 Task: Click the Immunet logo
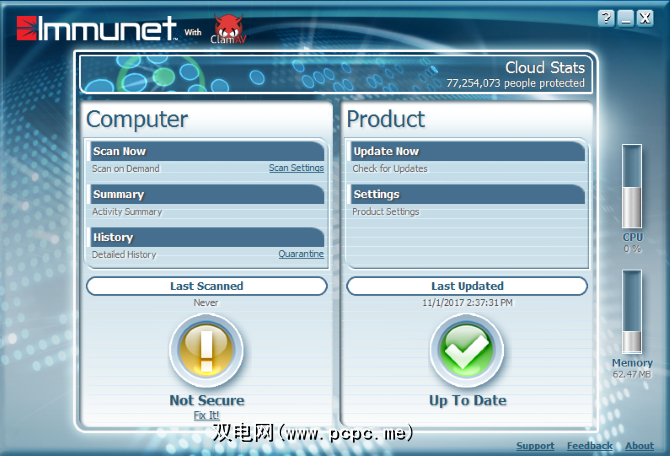point(97,28)
